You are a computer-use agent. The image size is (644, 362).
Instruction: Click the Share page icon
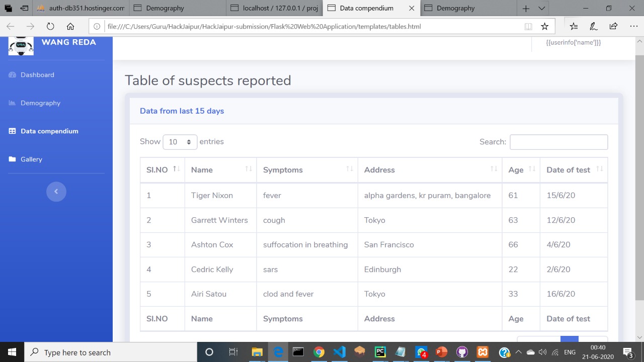(x=613, y=27)
